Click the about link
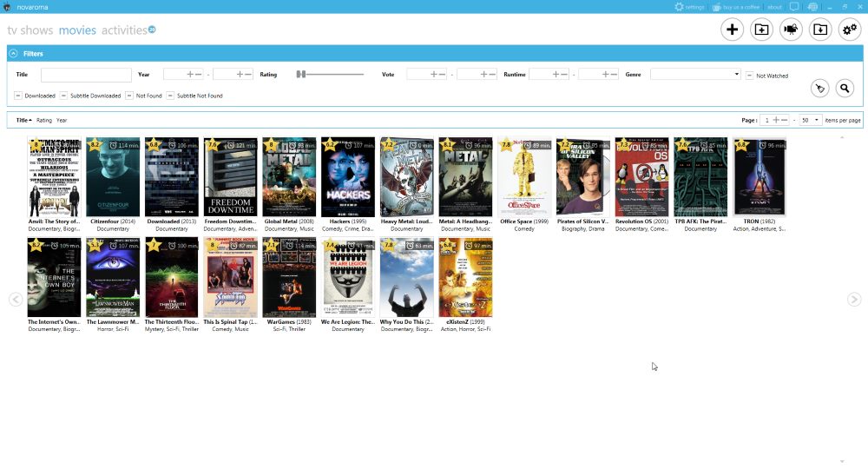 coord(774,7)
